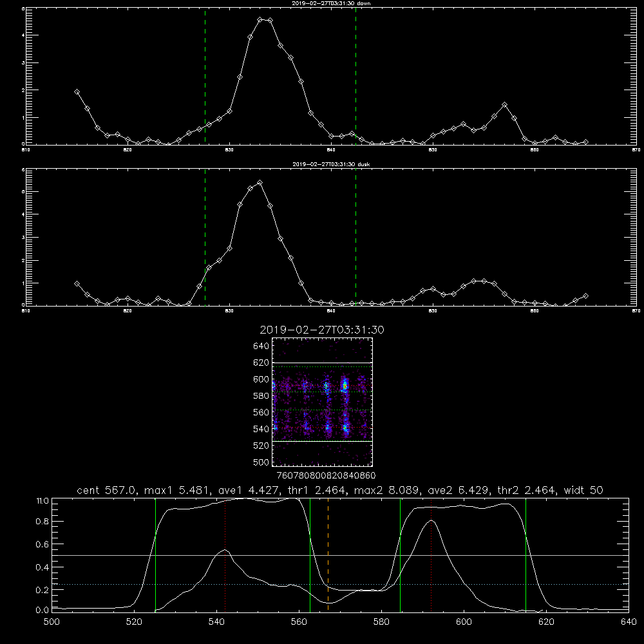Click spectrogram y-axis label '560'
Screen dimensions: 644x644
click(261, 412)
